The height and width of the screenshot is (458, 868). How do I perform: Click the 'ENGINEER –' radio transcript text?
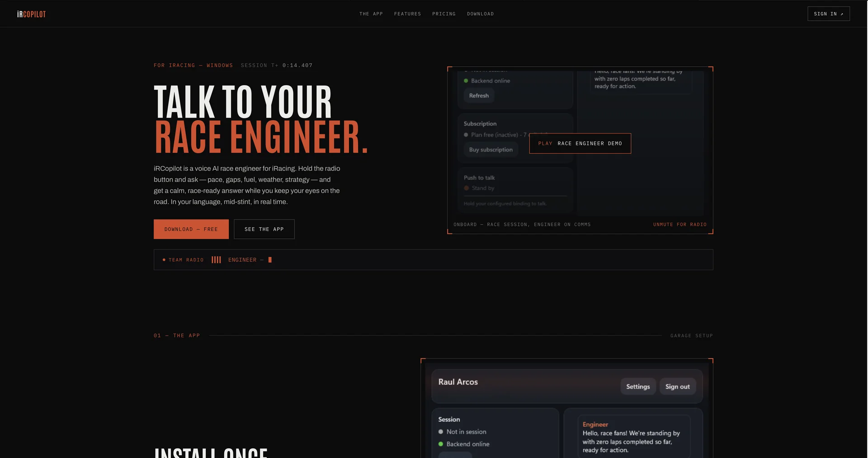coord(245,260)
